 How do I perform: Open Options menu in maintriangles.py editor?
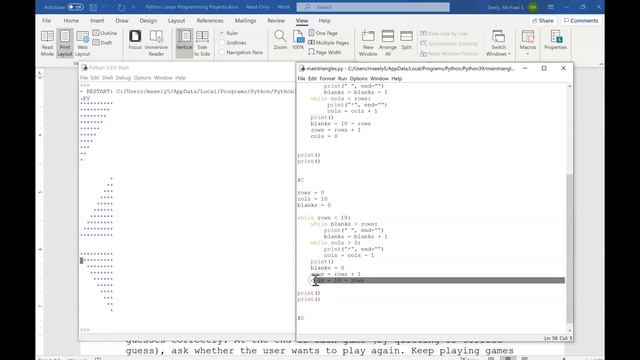pyautogui.click(x=358, y=78)
